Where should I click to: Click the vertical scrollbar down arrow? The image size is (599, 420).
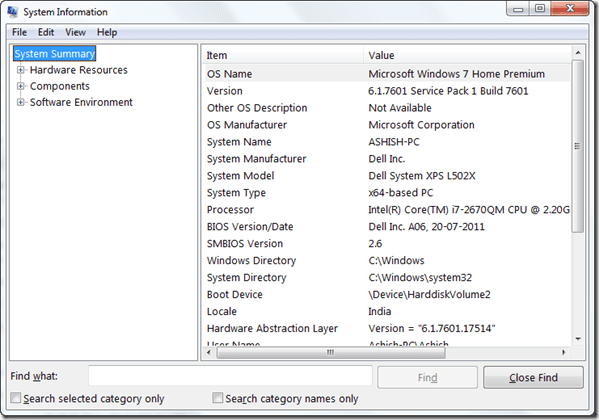pyautogui.click(x=578, y=339)
